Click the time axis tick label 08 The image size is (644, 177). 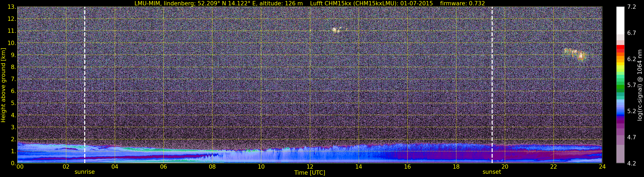212,167
